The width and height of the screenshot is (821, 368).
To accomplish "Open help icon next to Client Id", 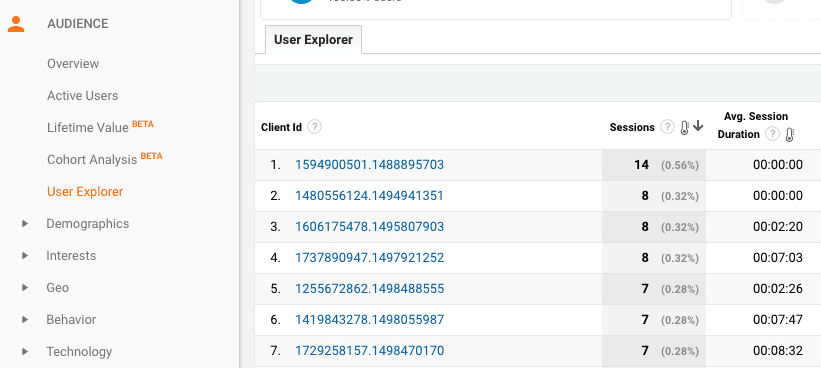I will tap(314, 127).
